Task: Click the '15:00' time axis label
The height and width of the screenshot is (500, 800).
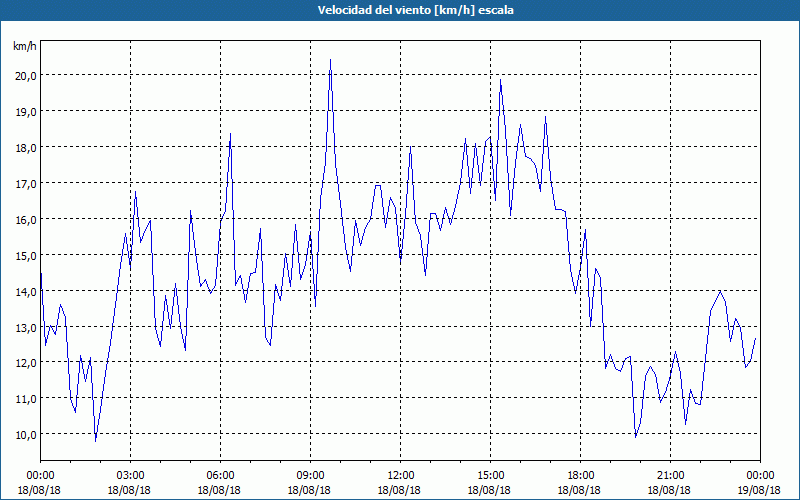Action: (x=490, y=476)
